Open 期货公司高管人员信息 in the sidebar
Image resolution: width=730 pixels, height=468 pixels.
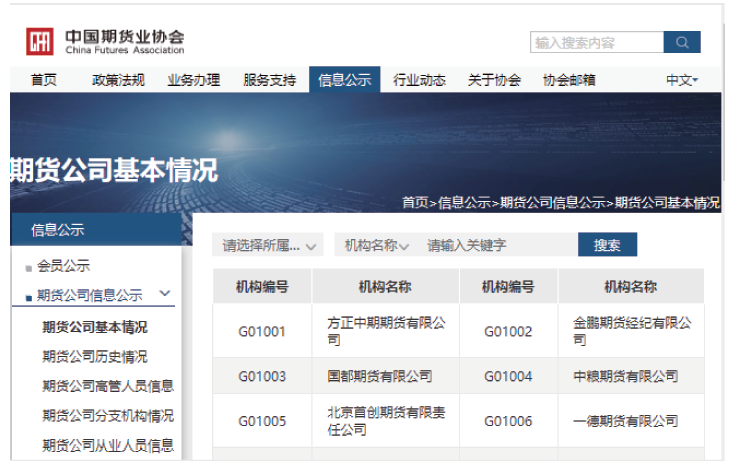pos(108,386)
